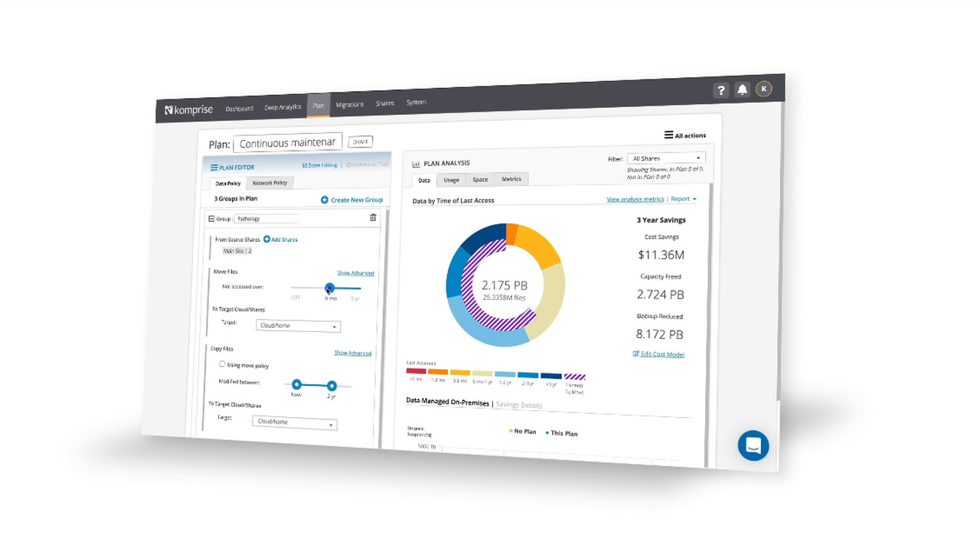Click Edit Cost Model link

pos(663,354)
